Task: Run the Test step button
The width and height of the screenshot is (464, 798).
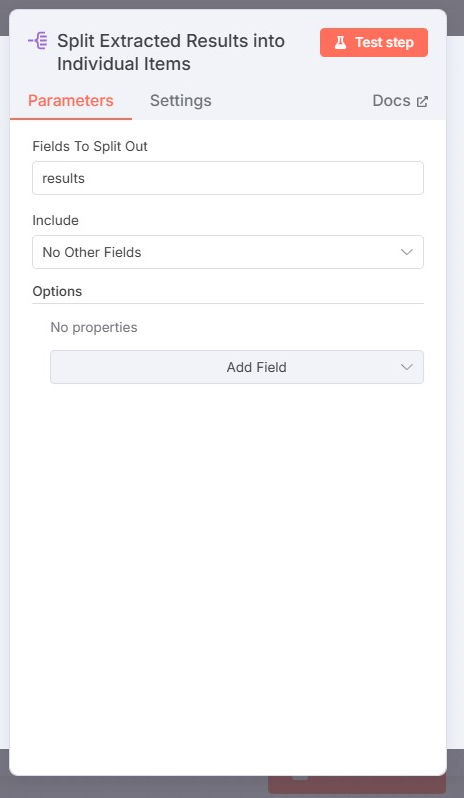Action: (x=374, y=42)
